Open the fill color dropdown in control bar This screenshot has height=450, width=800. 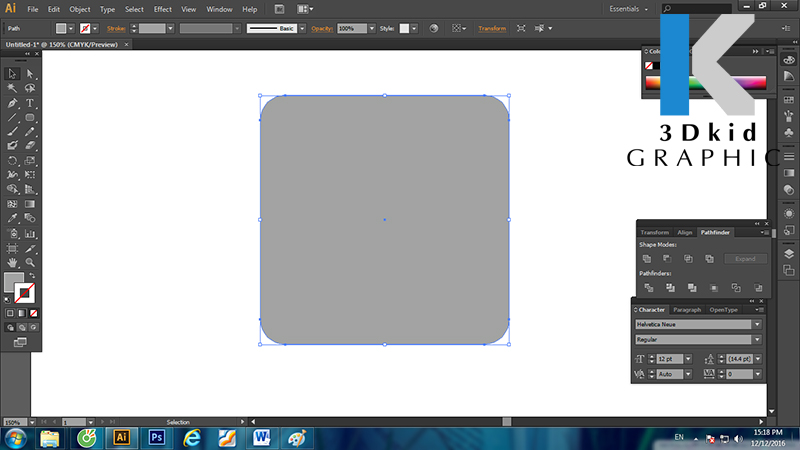(x=71, y=29)
